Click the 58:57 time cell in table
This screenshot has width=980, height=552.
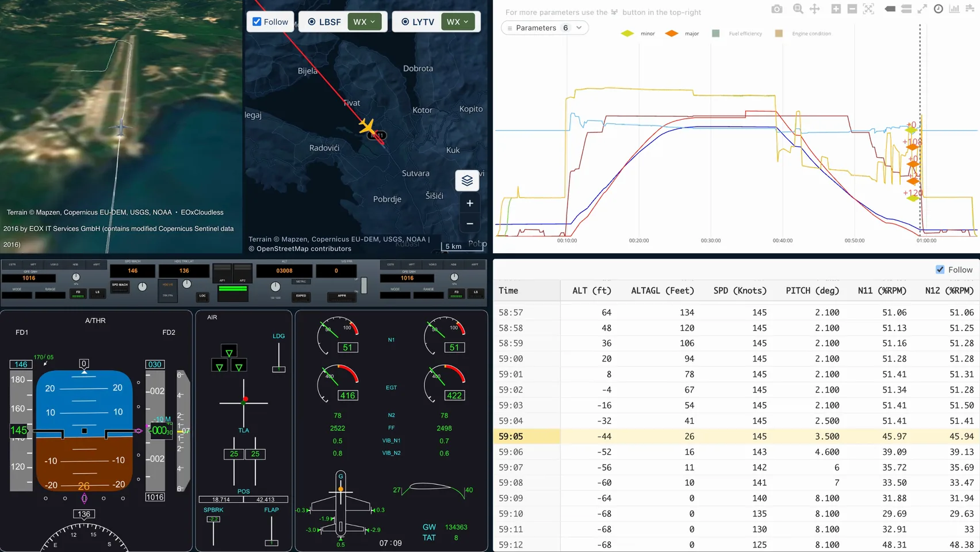(511, 313)
